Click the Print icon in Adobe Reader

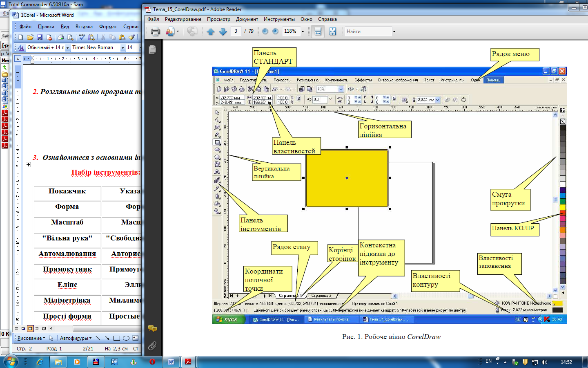coord(155,31)
